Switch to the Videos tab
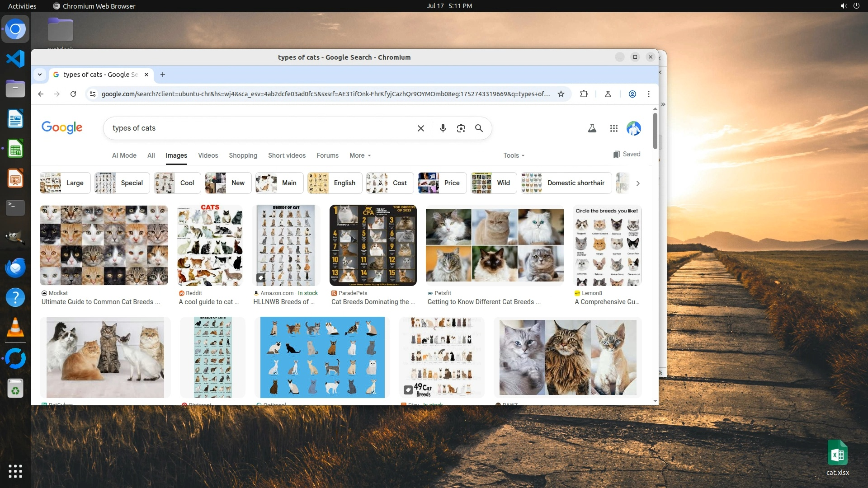 (208, 155)
